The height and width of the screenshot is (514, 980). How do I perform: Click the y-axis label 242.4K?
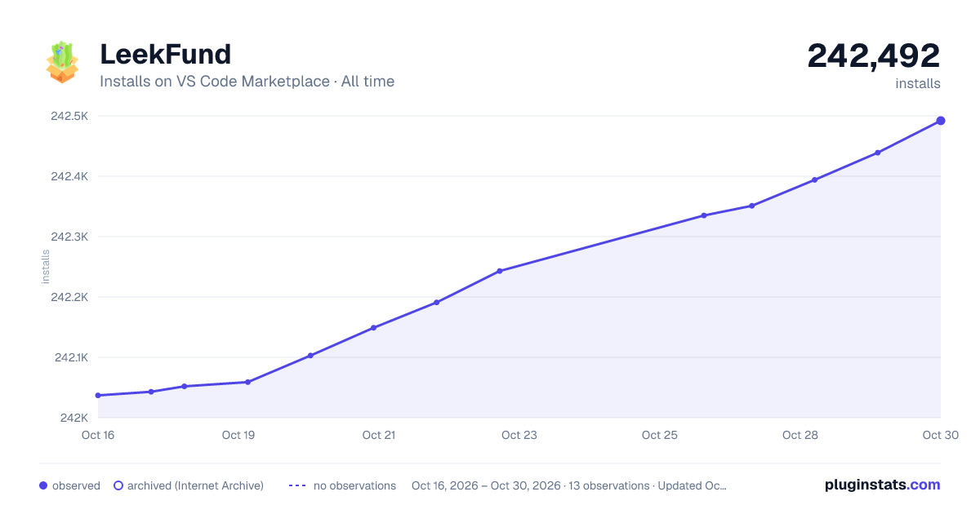69,176
